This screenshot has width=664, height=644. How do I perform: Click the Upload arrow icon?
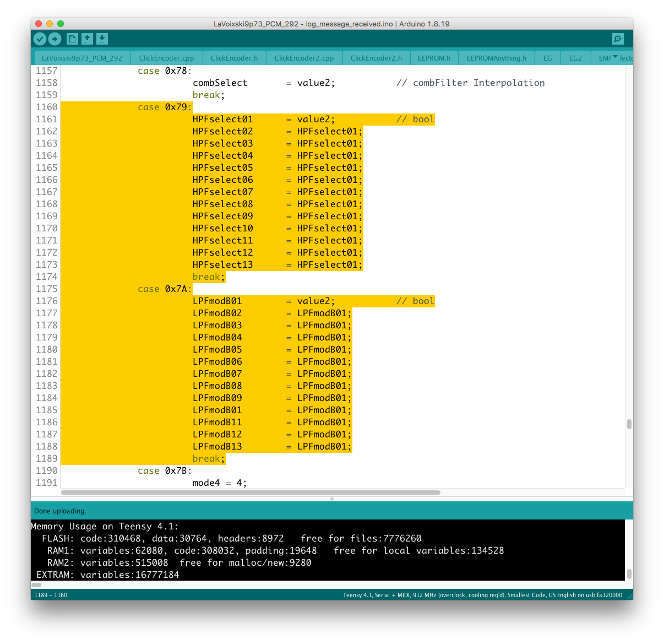pyautogui.click(x=55, y=39)
